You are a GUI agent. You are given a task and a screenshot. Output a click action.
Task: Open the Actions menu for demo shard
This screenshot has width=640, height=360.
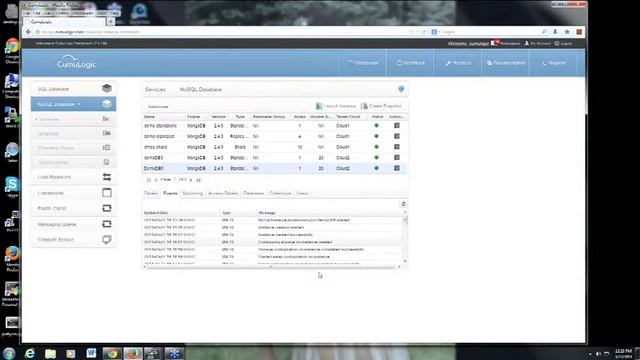tap(397, 147)
